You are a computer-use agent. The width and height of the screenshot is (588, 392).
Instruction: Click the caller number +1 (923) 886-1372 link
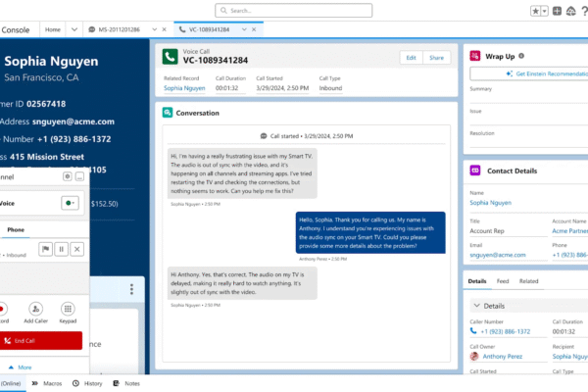(x=505, y=331)
